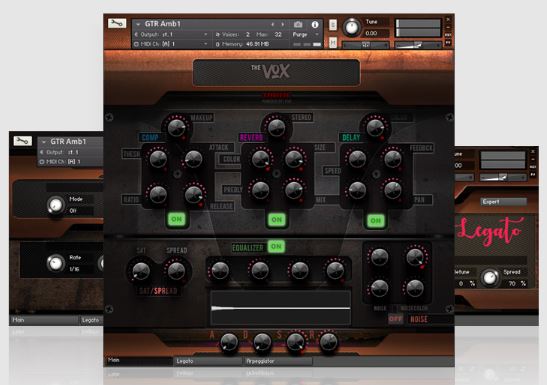
Task: Toggle the Comp ON button
Action: click(x=177, y=219)
